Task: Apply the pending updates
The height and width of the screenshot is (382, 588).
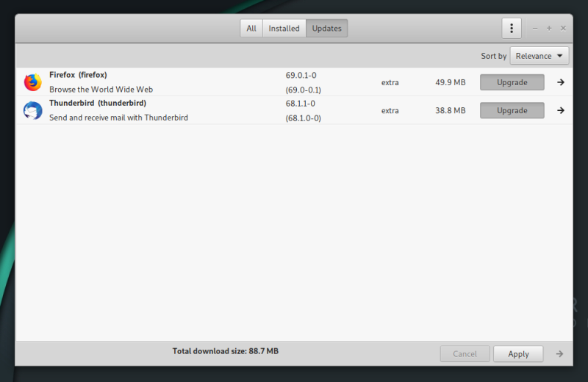Action: pos(518,354)
